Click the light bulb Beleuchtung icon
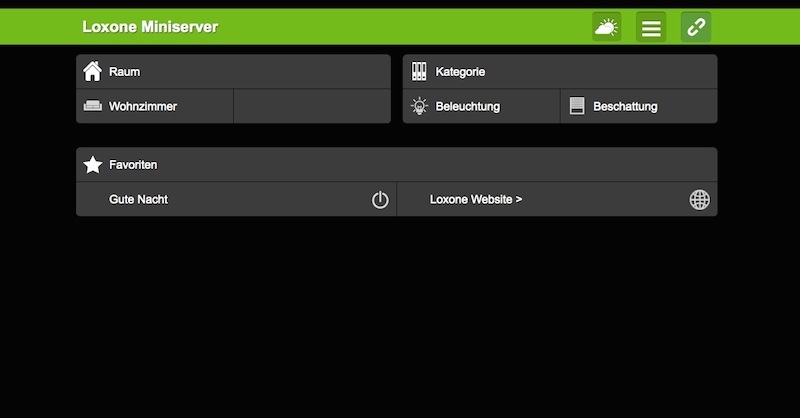This screenshot has width=800, height=418. pos(419,106)
